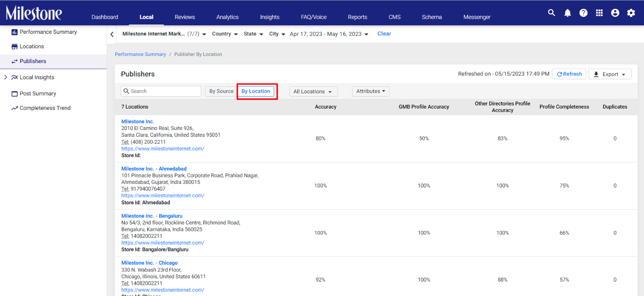Viewport: 644px width, 296px height.
Task: Click the Refreshed on 05/15/2023 timestamp
Action: (504, 74)
